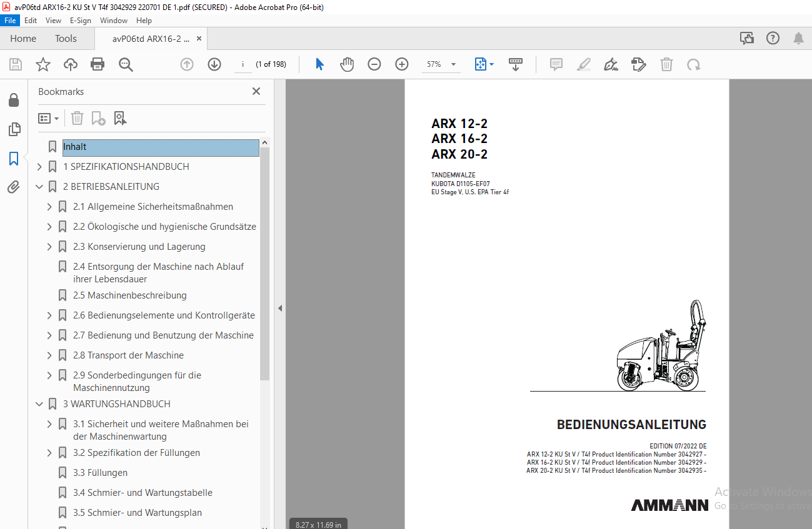Open the Window menu

tap(114, 21)
